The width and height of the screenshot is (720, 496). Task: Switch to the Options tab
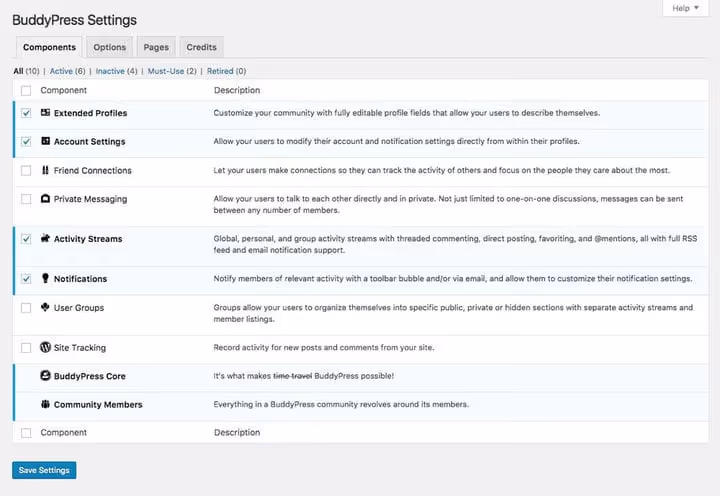click(109, 47)
